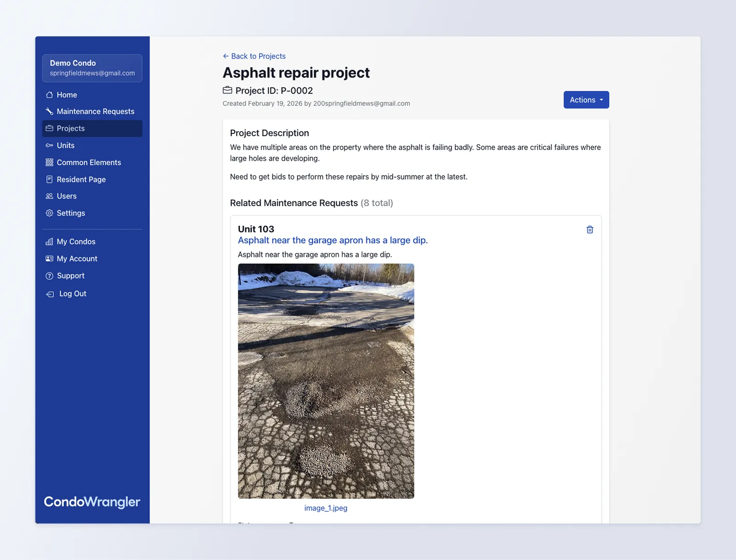Click 'springfieldmews@gmail.com' in the account card
The width and height of the screenshot is (736, 560).
[x=92, y=73]
